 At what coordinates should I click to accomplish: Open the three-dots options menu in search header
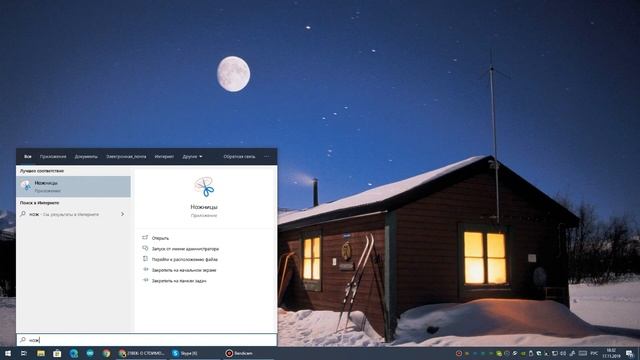click(x=267, y=157)
